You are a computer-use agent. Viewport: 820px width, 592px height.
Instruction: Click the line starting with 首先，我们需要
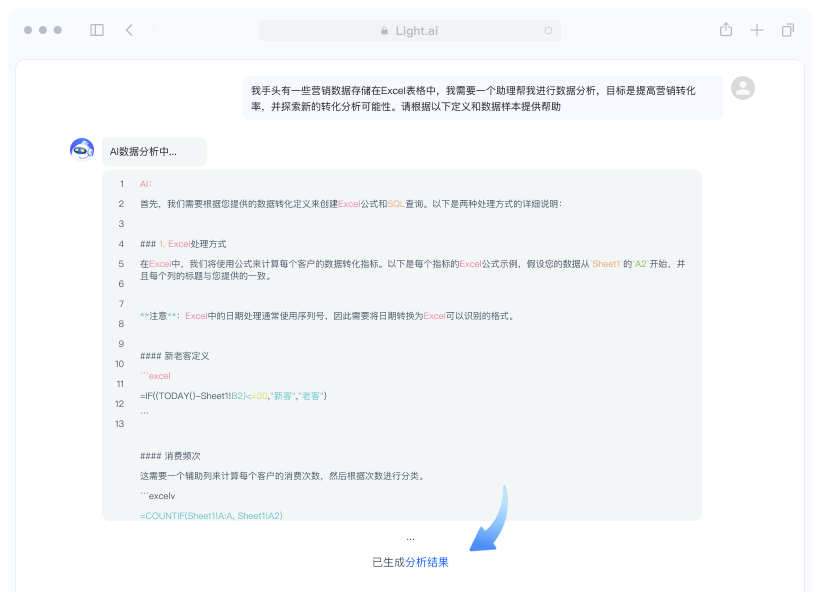click(351, 204)
